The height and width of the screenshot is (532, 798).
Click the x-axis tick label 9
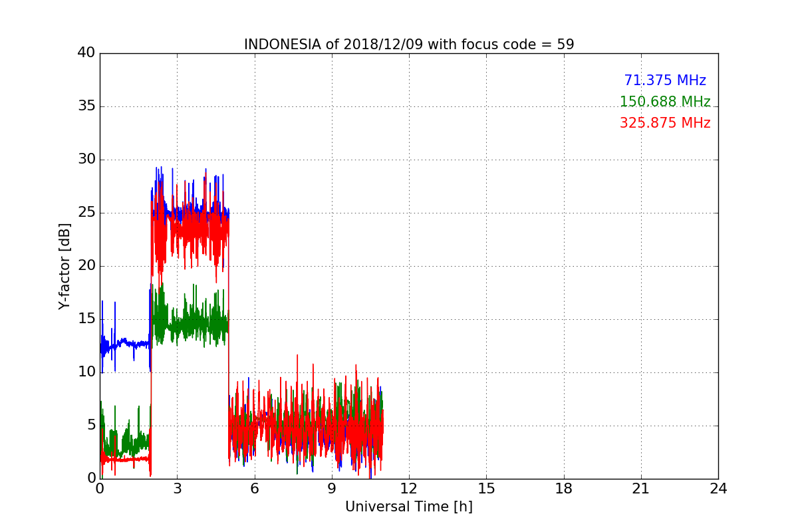pyautogui.click(x=332, y=489)
